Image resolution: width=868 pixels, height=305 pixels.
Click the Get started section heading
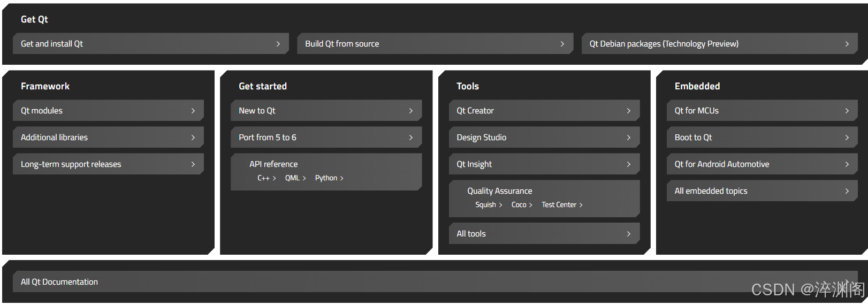pyautogui.click(x=263, y=86)
